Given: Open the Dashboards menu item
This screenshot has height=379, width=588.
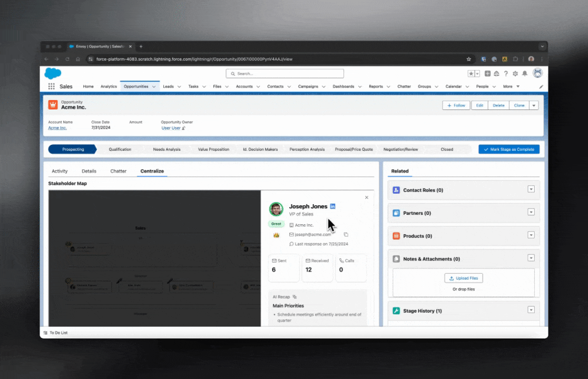Looking at the screenshot, I should (344, 86).
